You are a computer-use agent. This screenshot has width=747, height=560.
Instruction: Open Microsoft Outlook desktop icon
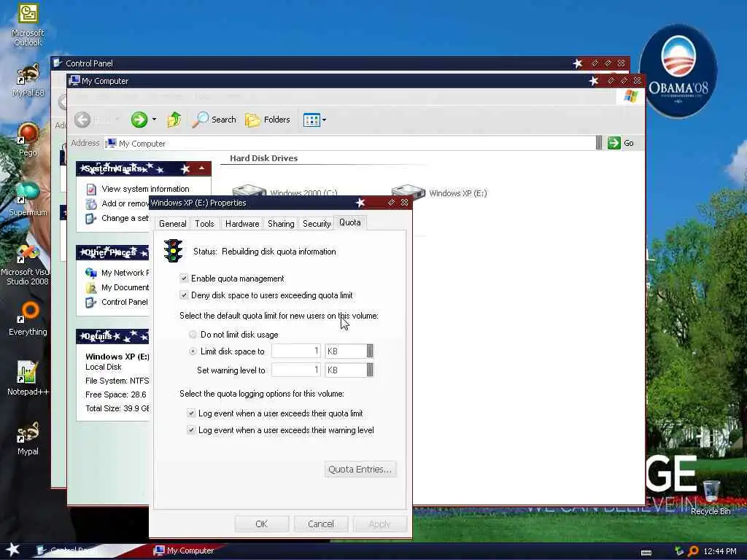coord(28,25)
